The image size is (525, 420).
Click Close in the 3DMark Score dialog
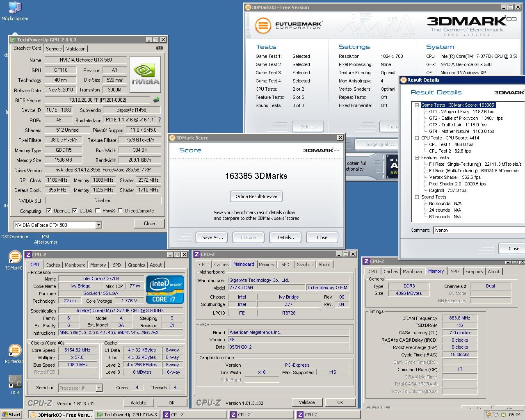[322, 237]
